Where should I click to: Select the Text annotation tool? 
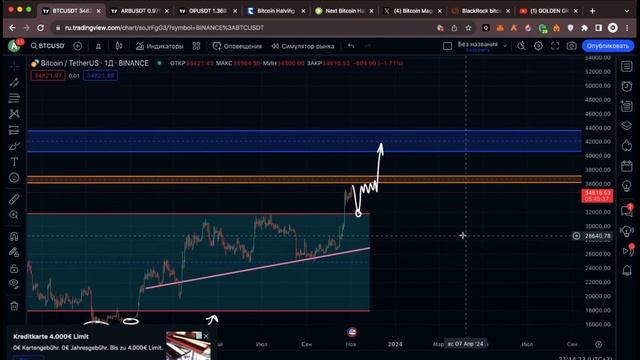coord(14,162)
